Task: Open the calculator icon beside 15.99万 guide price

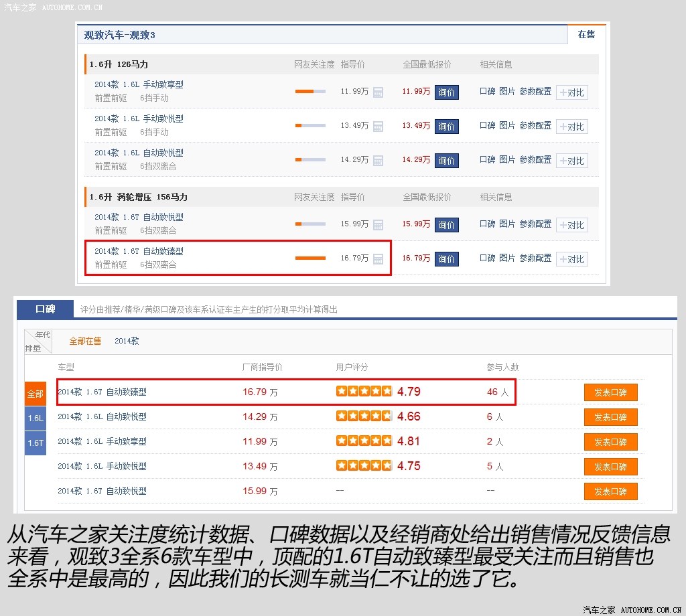Action: coord(378,225)
